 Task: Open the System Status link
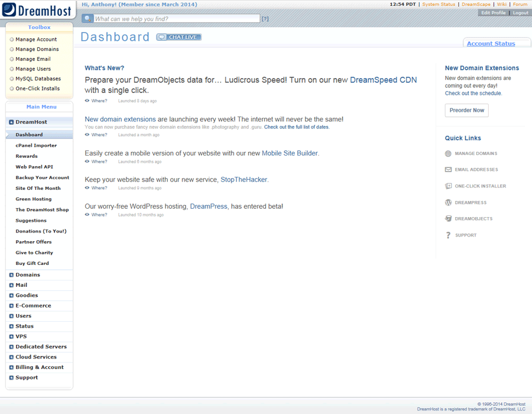(439, 4)
